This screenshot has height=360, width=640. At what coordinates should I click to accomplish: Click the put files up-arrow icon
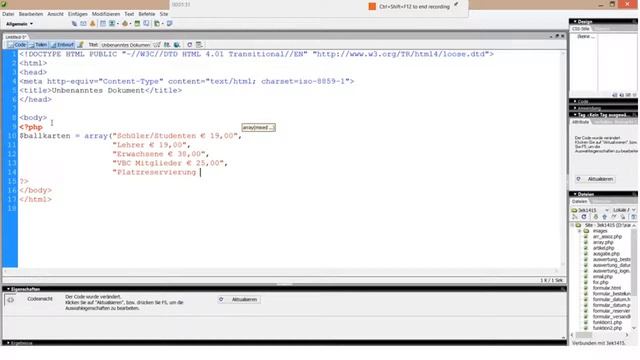click(604, 217)
